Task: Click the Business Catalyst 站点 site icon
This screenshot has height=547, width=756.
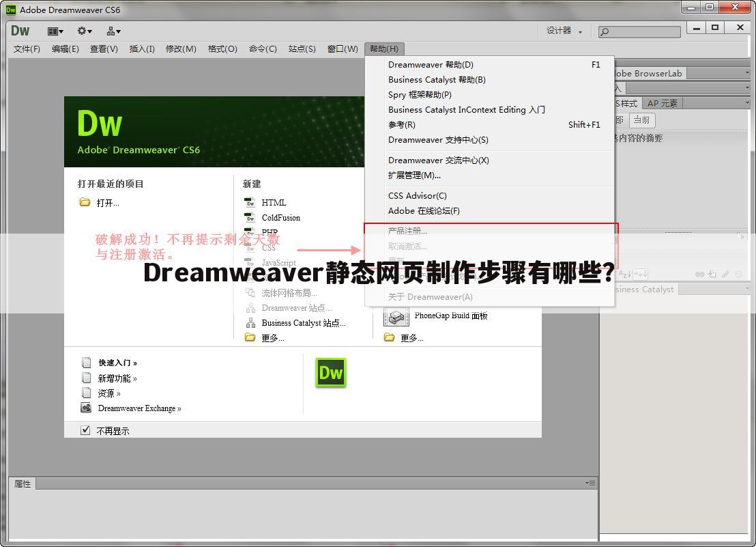Action: (x=250, y=323)
